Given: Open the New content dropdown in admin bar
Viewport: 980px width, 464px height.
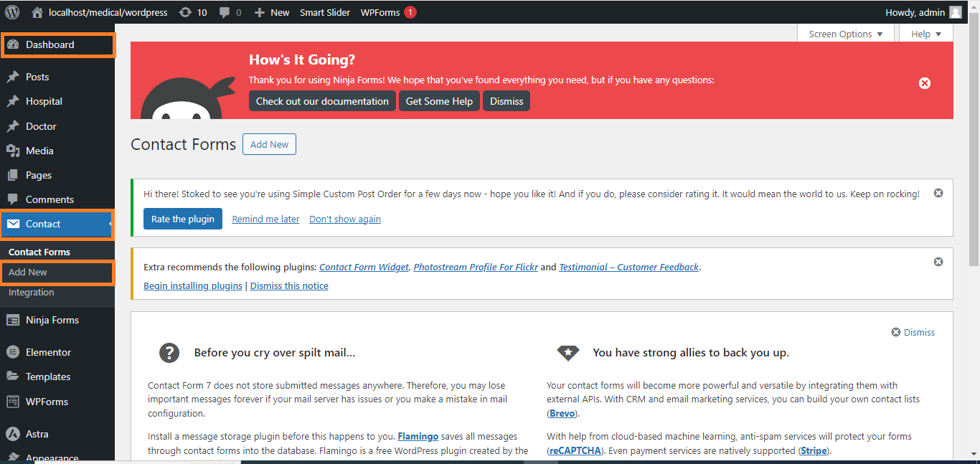Looking at the screenshot, I should coord(271,12).
